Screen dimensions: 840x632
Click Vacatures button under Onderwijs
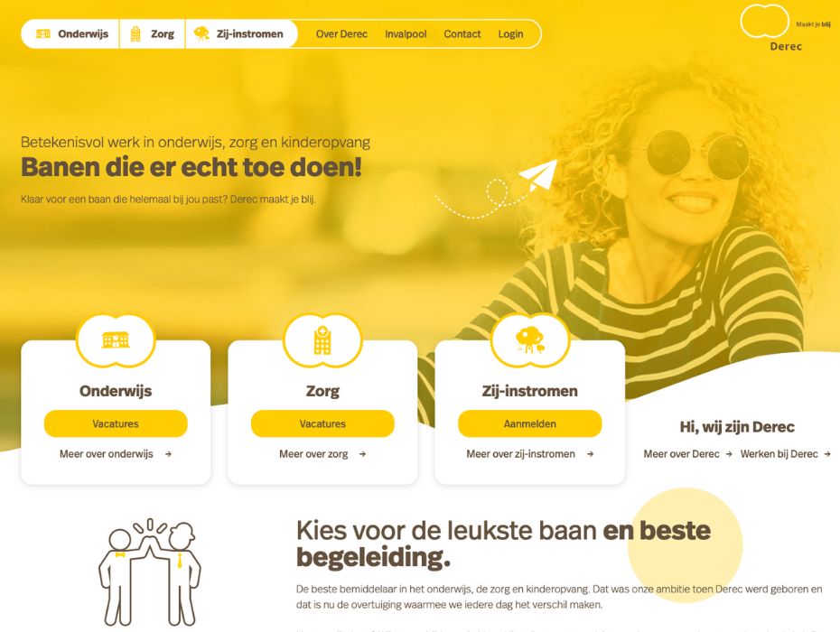[116, 423]
